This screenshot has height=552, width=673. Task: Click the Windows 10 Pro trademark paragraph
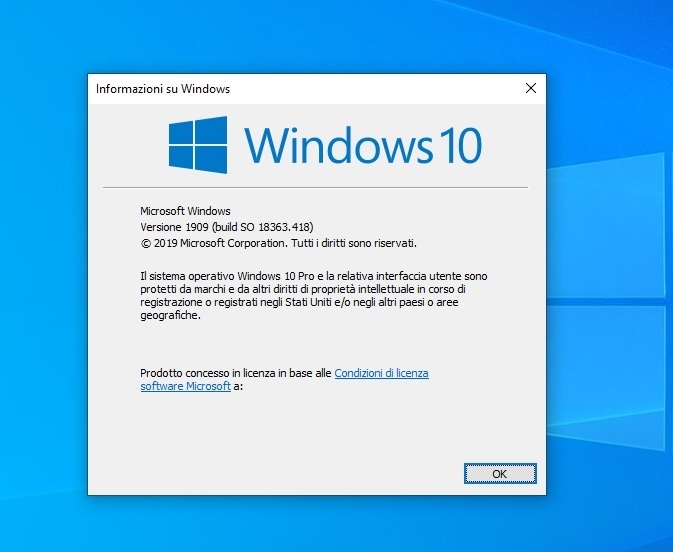pyautogui.click(x=314, y=295)
